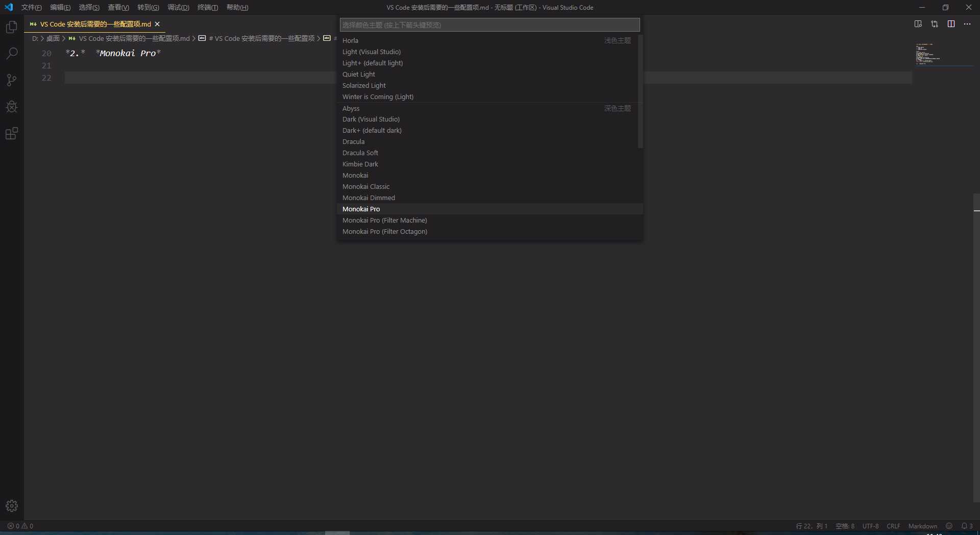
Task: Open the Debug view in the activity bar
Action: tap(11, 107)
